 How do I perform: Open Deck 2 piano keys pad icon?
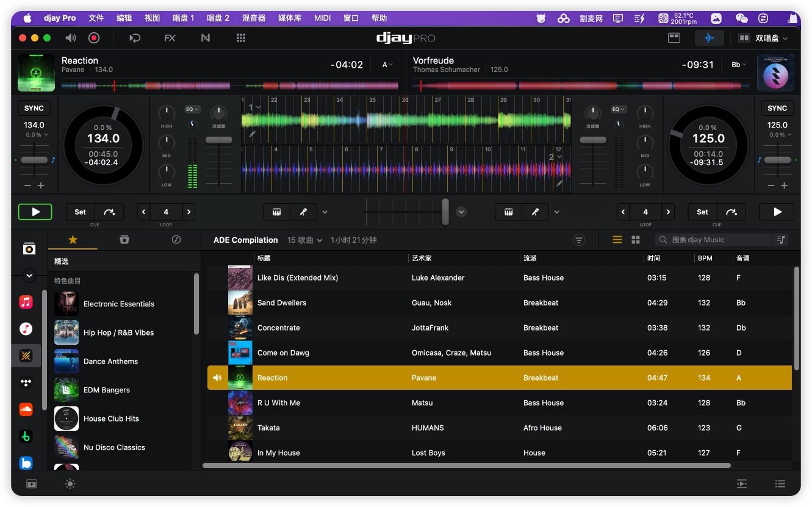tap(508, 212)
